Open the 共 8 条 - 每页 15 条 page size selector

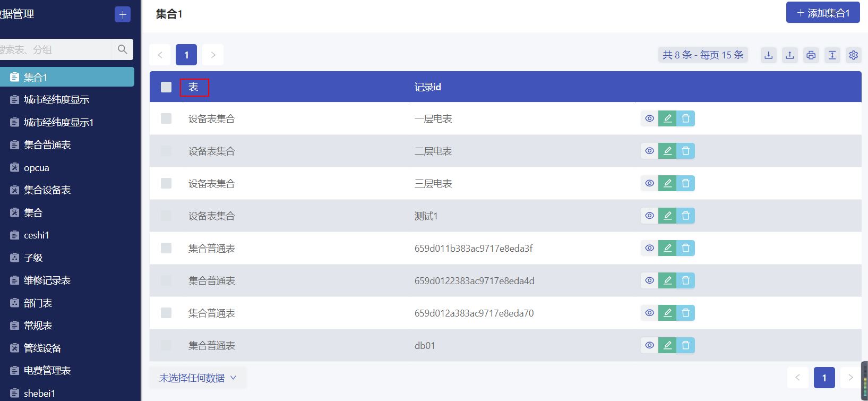pos(703,55)
